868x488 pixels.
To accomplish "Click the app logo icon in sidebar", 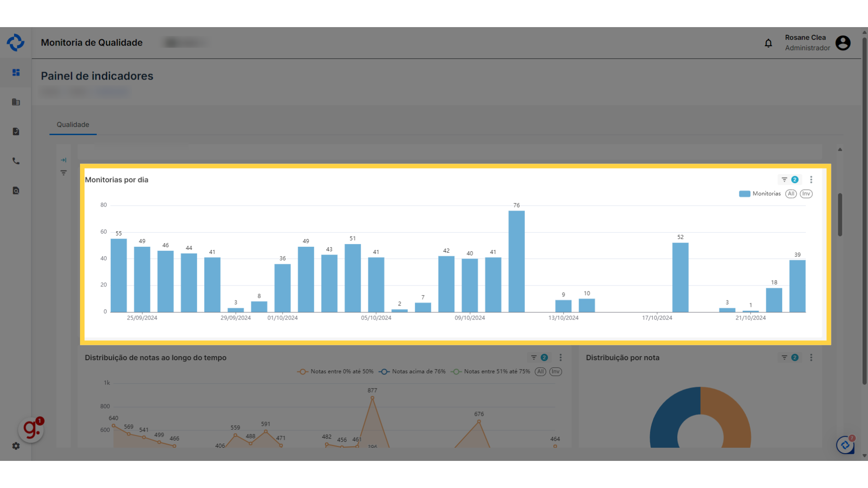I will [15, 42].
